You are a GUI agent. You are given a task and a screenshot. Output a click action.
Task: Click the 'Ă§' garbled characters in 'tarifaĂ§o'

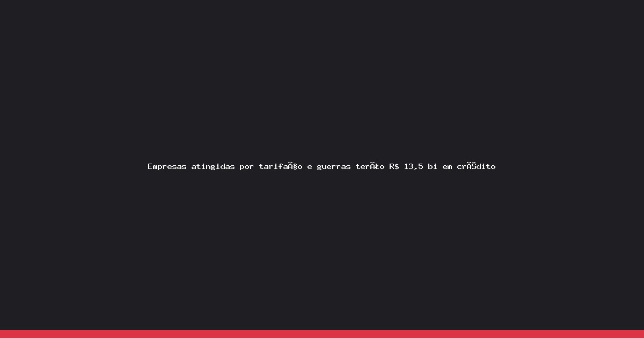coord(293,166)
